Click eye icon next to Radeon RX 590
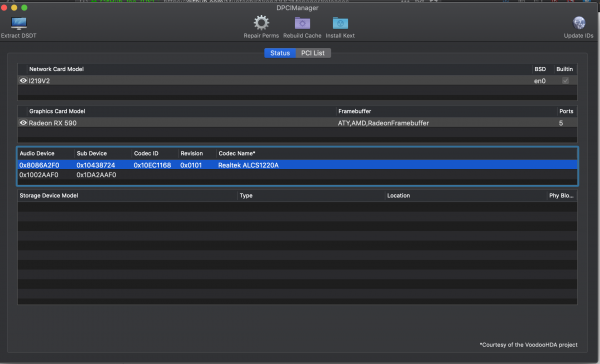 (23, 123)
